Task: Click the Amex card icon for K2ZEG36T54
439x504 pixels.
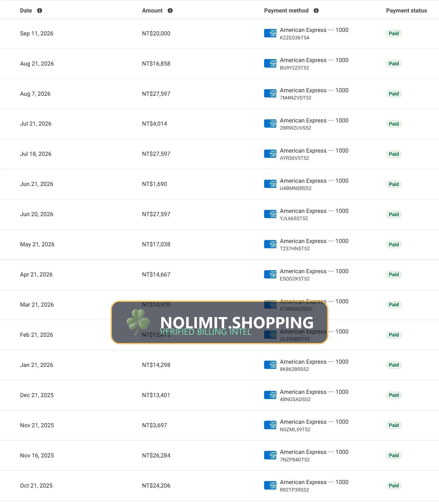Action: tap(270, 33)
